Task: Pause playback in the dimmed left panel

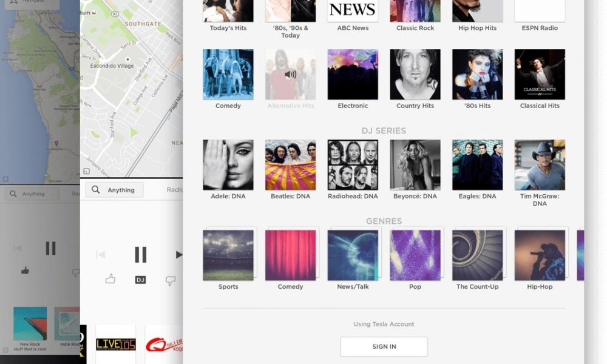Action: click(51, 248)
